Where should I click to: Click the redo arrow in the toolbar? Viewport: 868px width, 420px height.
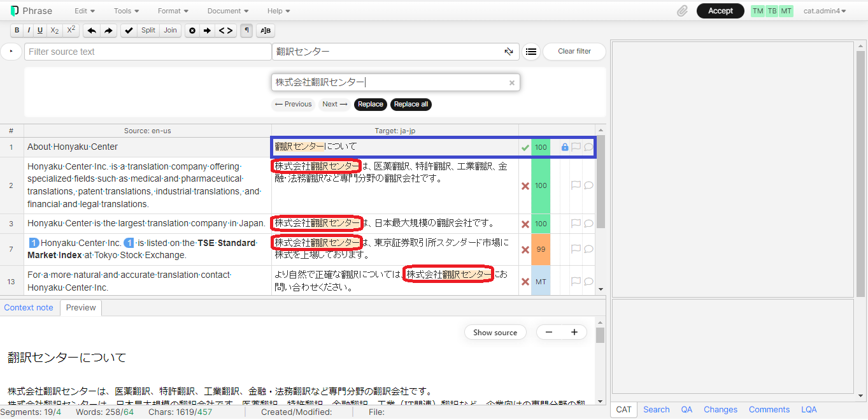pos(108,31)
